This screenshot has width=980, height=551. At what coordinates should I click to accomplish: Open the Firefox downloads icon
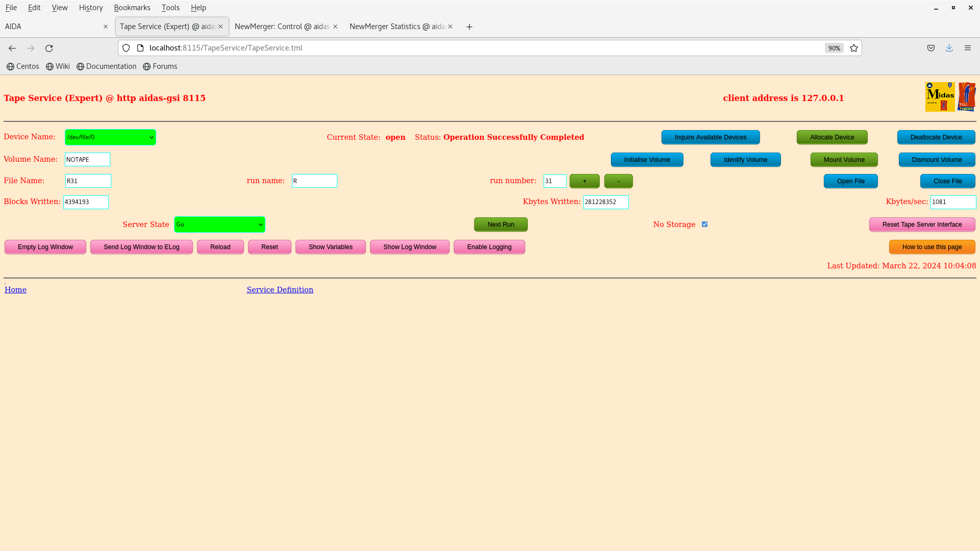click(x=949, y=48)
